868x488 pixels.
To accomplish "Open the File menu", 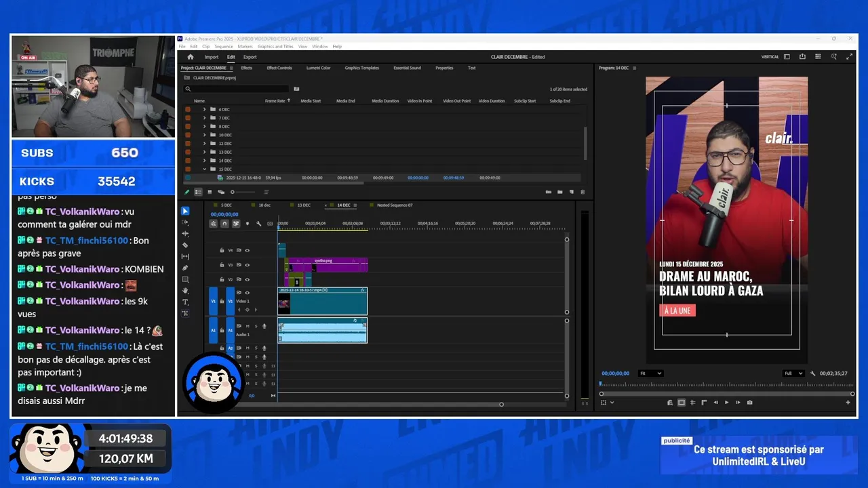I will coord(182,47).
